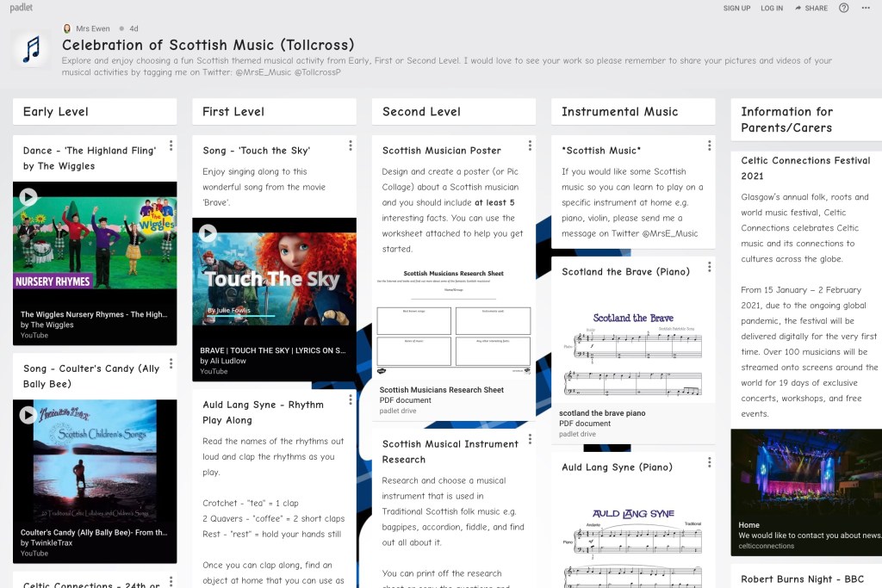Screen dimensions: 882x588
Task: Open options for Scotland the Brave (Piano)
Action: point(709,267)
